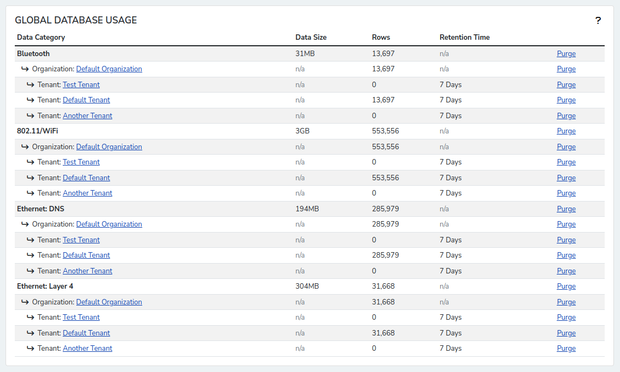Screen dimensions: 620x372
Task: Purge all 802.11/WiFi data
Action: click(x=566, y=131)
